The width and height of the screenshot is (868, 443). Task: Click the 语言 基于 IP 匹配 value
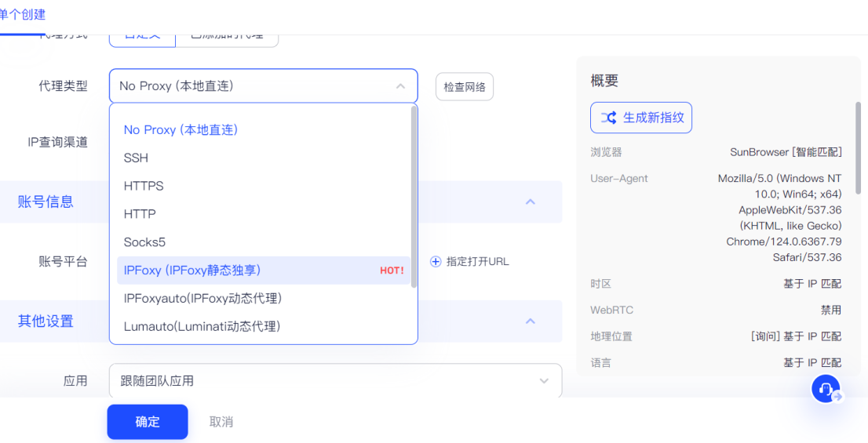coord(812,363)
